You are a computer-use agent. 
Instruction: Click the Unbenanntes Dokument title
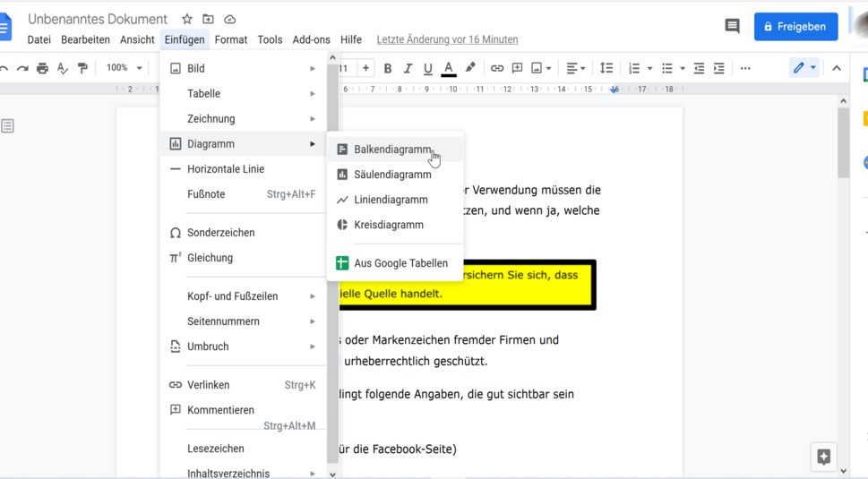tap(98, 20)
